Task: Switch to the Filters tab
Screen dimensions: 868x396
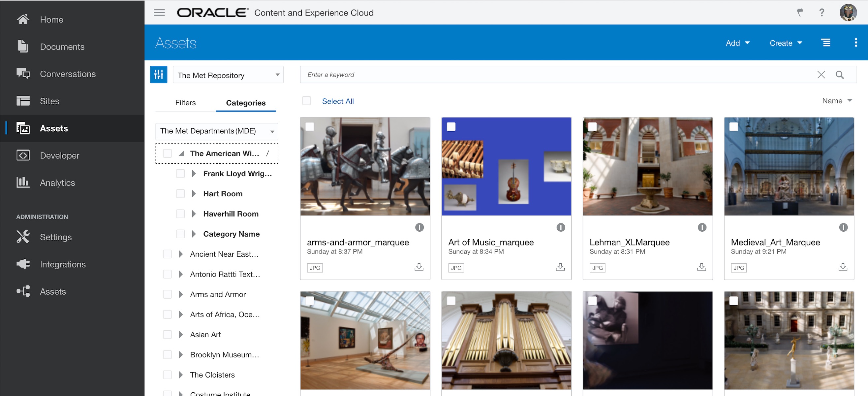Action: pyautogui.click(x=185, y=103)
